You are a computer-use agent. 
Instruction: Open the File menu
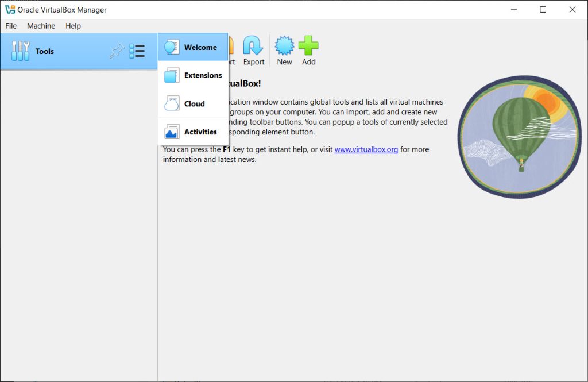coord(11,26)
